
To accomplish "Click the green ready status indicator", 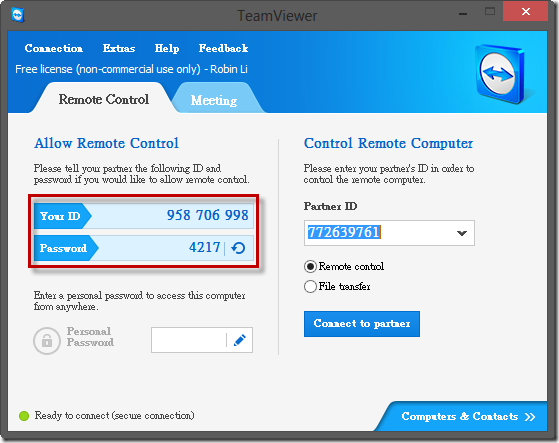I will (24, 416).
